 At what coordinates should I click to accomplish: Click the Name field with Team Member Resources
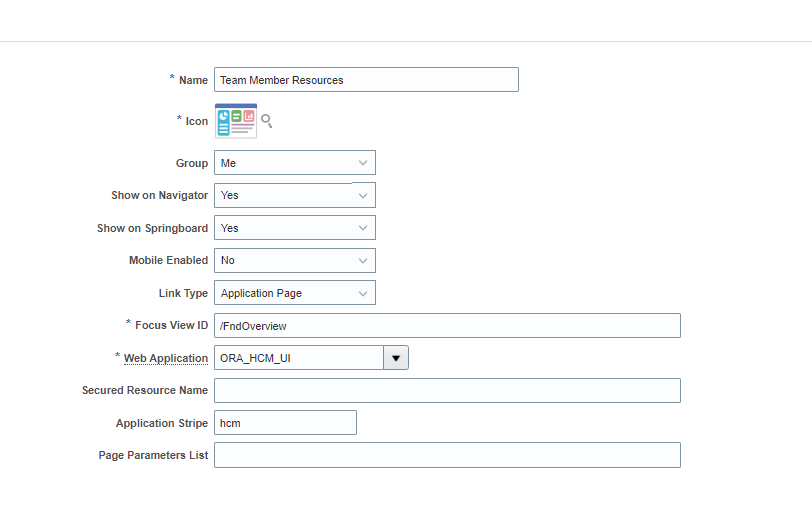(366, 80)
